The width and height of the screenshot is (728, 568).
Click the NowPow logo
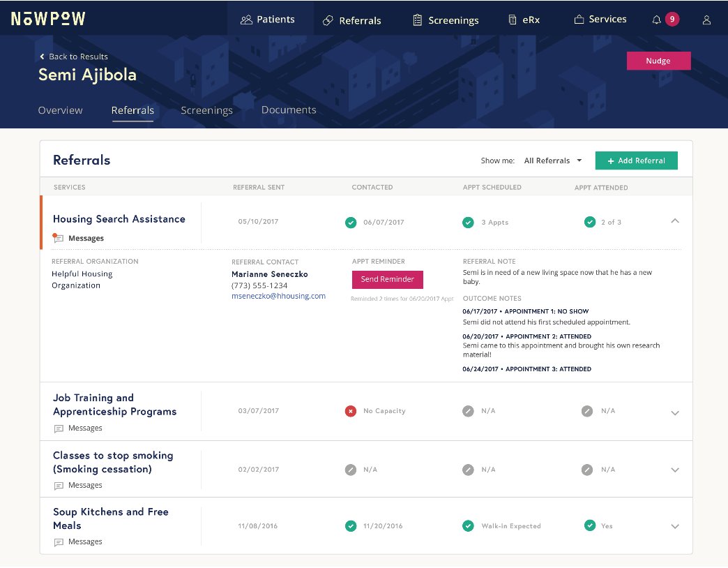coord(48,19)
